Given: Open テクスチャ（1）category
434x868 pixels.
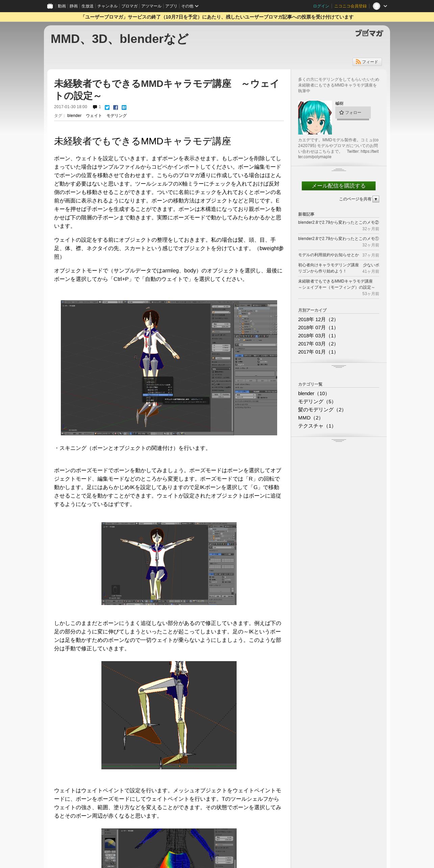Looking at the screenshot, I should click(x=317, y=426).
